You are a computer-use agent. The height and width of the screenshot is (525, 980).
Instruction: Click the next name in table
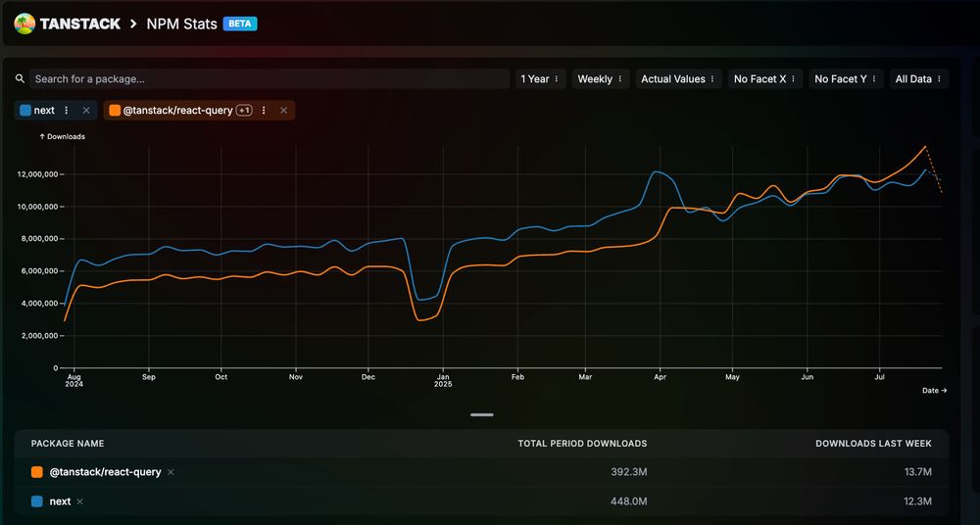[x=60, y=501]
